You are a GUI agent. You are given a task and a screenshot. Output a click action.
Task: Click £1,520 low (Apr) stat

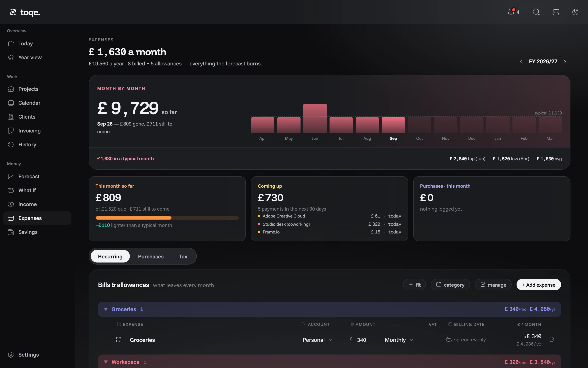(x=511, y=159)
